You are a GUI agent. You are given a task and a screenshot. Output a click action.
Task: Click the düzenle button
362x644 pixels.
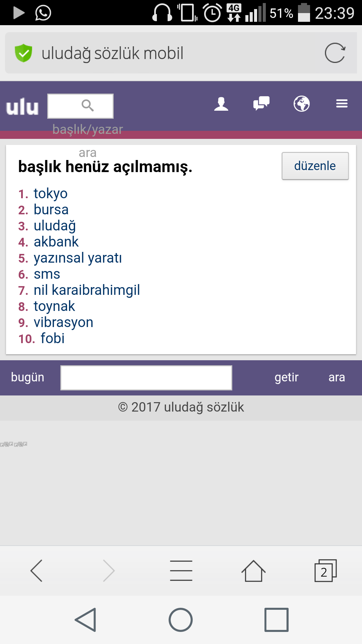pyautogui.click(x=315, y=166)
